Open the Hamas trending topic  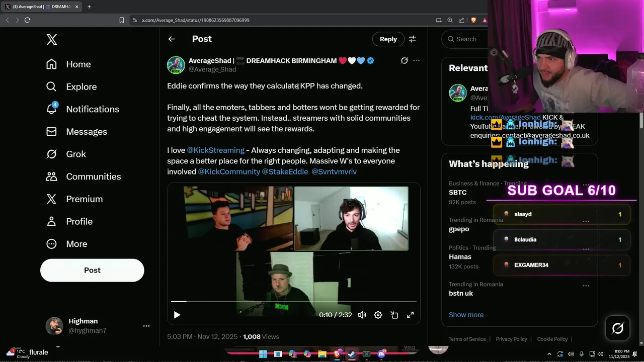coord(459,257)
